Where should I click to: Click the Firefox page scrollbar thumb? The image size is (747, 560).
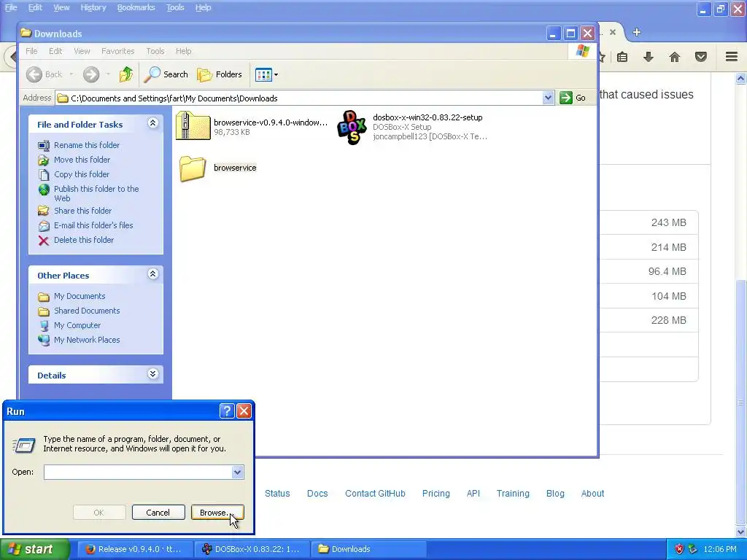pyautogui.click(x=741, y=402)
